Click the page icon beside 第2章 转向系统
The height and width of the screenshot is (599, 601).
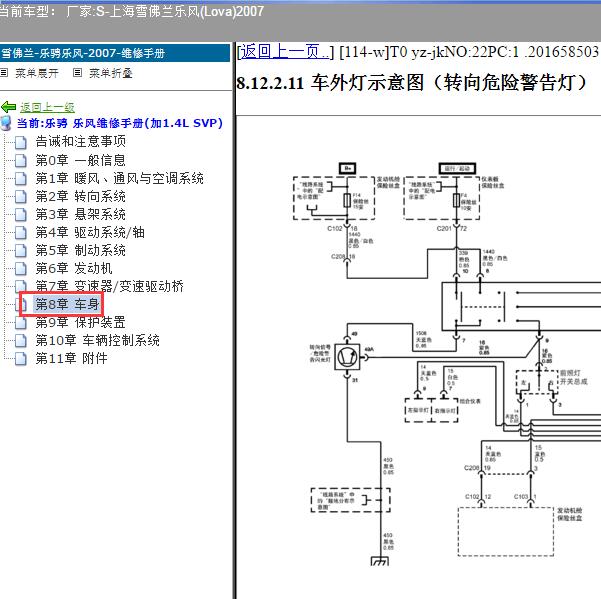(21, 196)
